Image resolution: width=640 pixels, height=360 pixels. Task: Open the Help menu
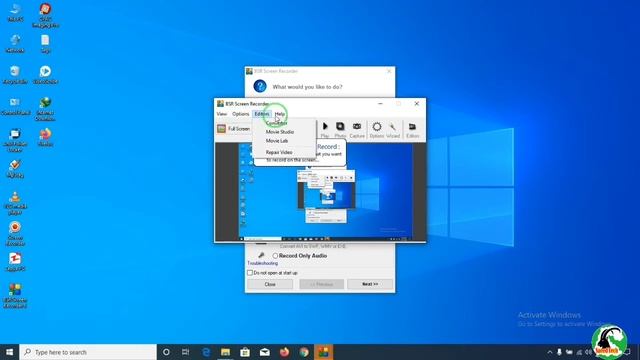280,114
